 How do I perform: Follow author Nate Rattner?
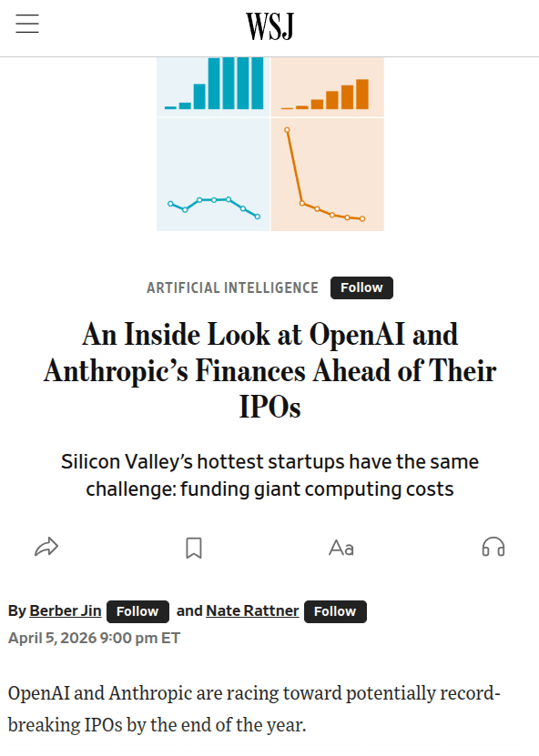coord(335,611)
